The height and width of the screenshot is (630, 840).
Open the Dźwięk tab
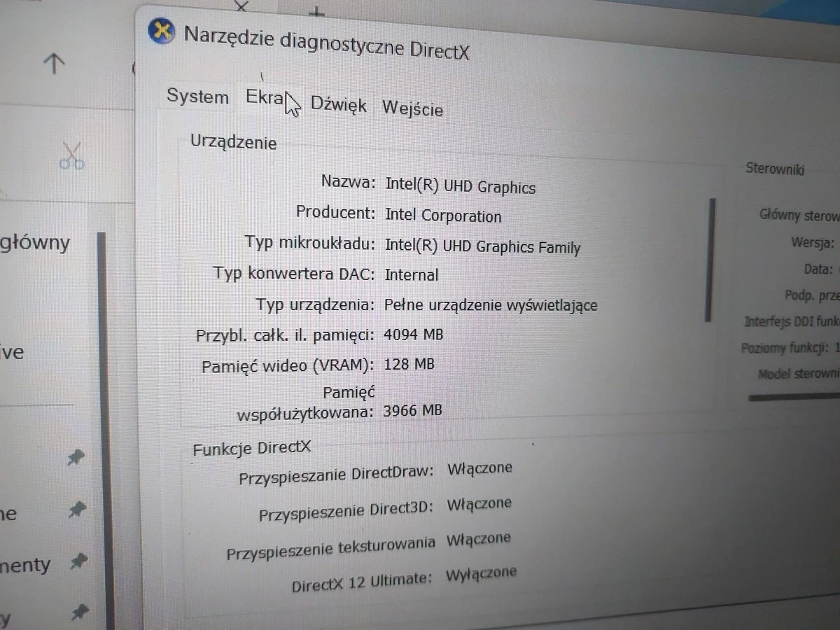click(338, 104)
